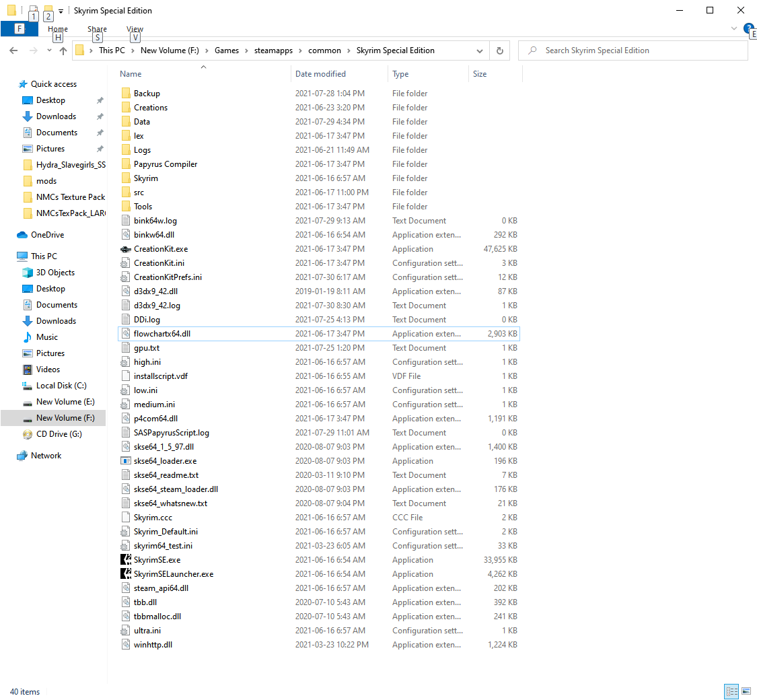The image size is (757, 700).
Task: Open Help with the question mark icon
Action: [749, 28]
